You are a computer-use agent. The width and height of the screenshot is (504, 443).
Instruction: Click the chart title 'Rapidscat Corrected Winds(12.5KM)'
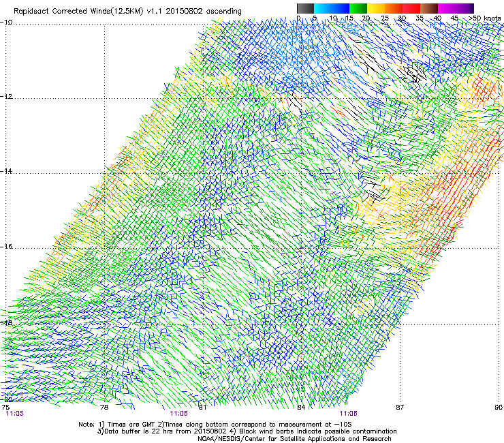tap(78, 12)
